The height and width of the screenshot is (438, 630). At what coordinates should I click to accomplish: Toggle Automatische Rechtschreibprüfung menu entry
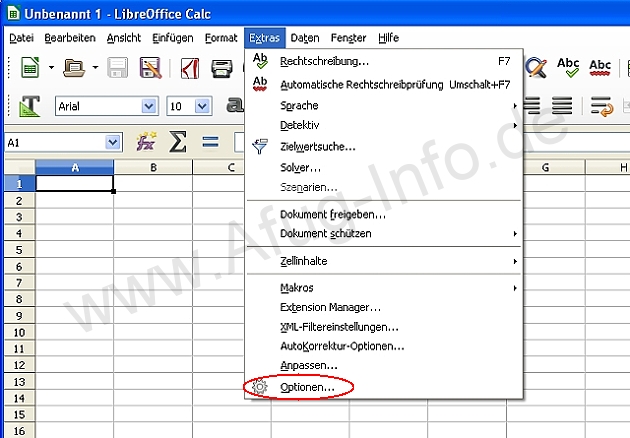[384, 84]
